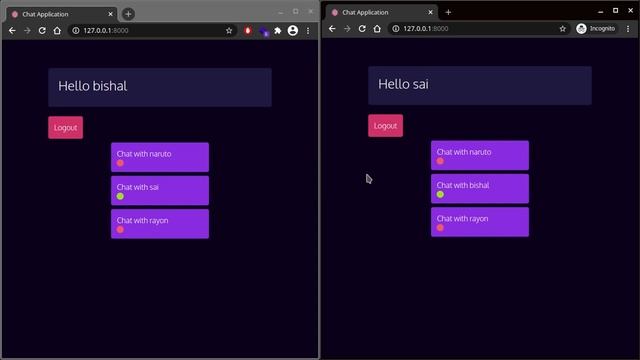This screenshot has width=640, height=360.
Task: Go forward in the left browser window
Action: point(27,31)
